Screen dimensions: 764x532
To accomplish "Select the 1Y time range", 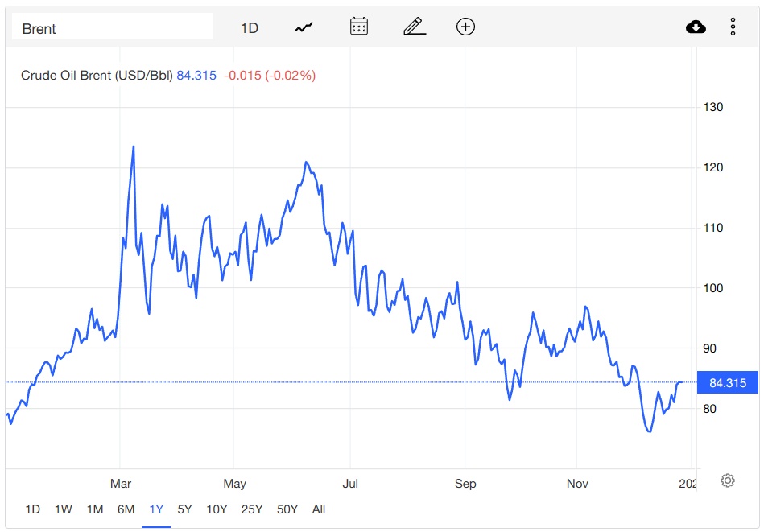I will (x=156, y=509).
